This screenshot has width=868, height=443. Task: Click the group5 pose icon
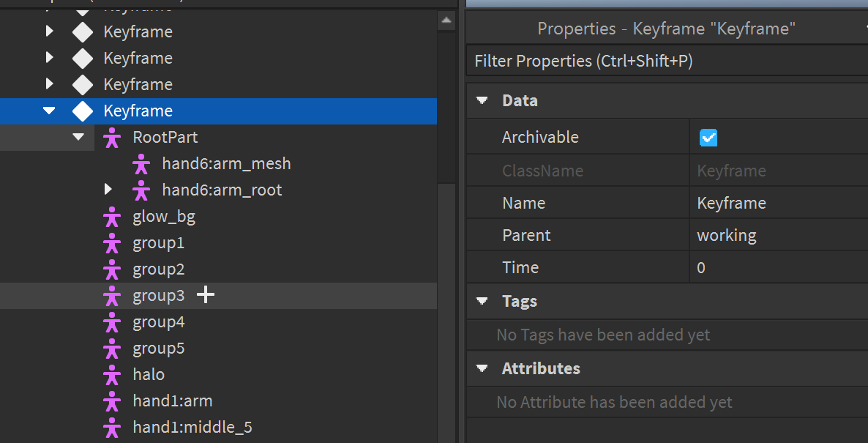point(112,349)
